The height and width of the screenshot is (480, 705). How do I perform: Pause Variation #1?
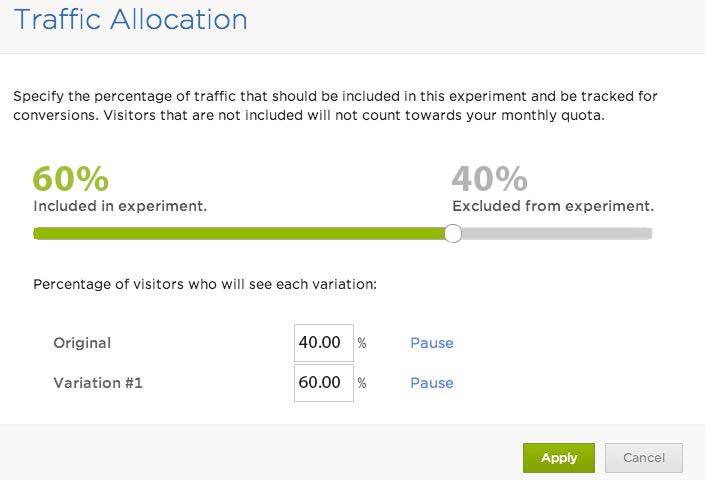[431, 383]
